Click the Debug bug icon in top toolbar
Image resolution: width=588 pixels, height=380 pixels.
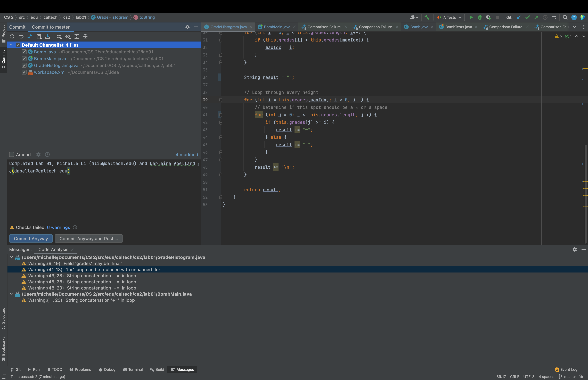479,17
